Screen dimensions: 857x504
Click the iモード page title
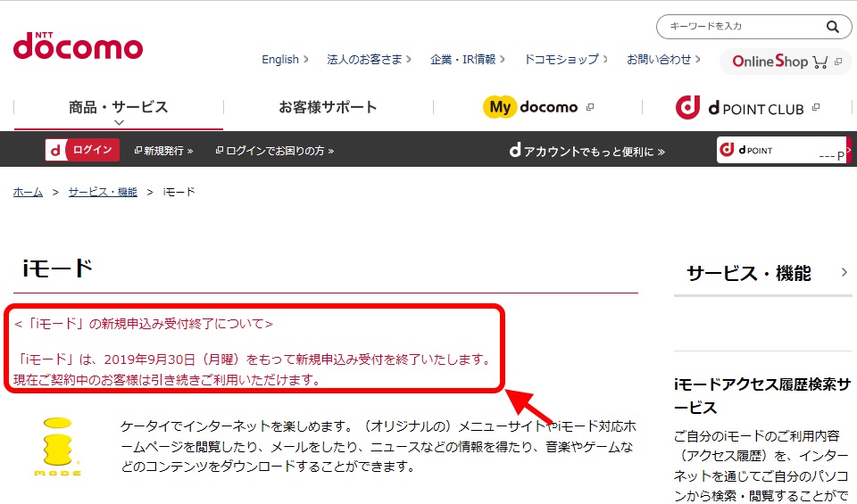57,269
